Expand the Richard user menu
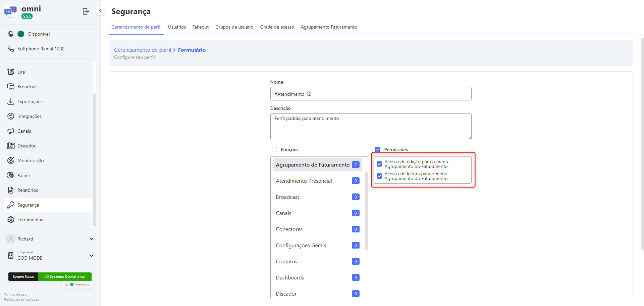This screenshot has width=644, height=306. [x=91, y=239]
